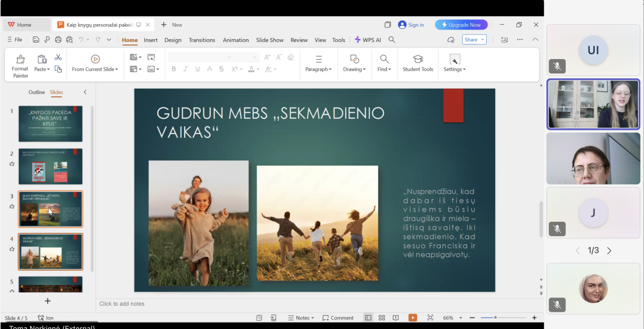Click the Save icon in quick toolbar
Viewport: 644px width, 329px height.
point(36,40)
